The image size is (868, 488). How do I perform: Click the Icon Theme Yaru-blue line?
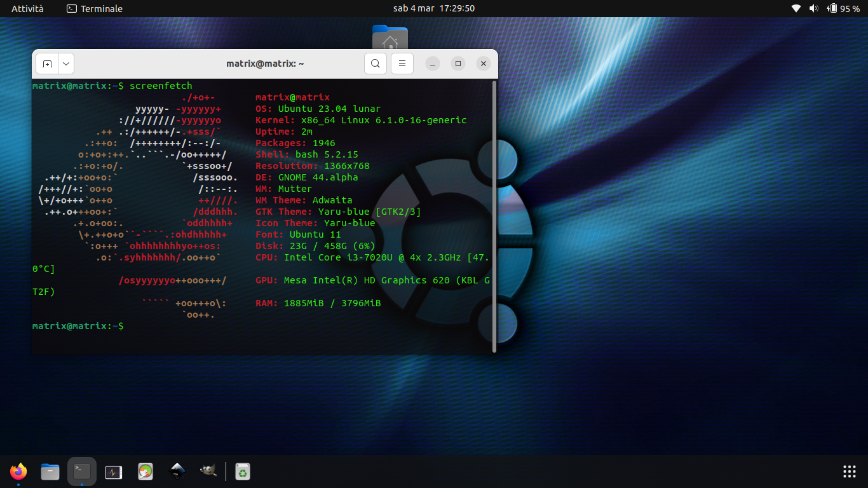point(315,223)
